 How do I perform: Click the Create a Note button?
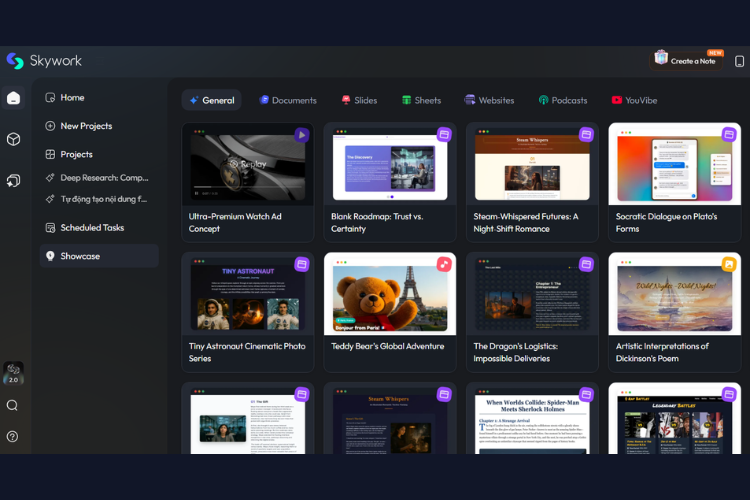coord(686,61)
